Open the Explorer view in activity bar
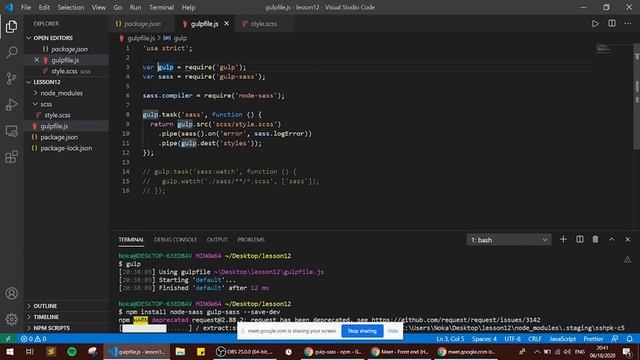The image size is (640, 360). pyautogui.click(x=11, y=27)
